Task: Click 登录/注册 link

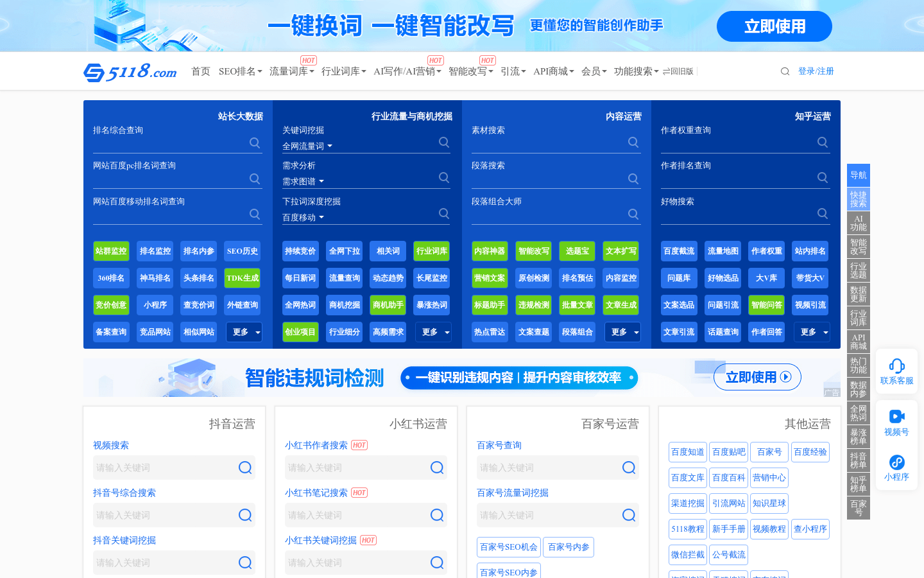Action: 816,71
